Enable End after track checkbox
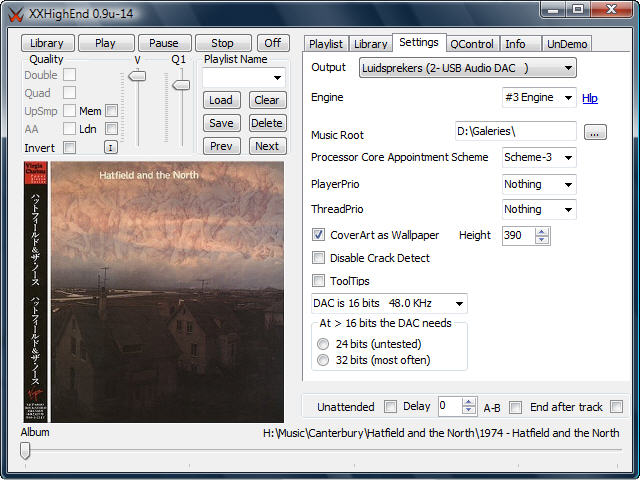The height and width of the screenshot is (480, 640). coord(616,407)
